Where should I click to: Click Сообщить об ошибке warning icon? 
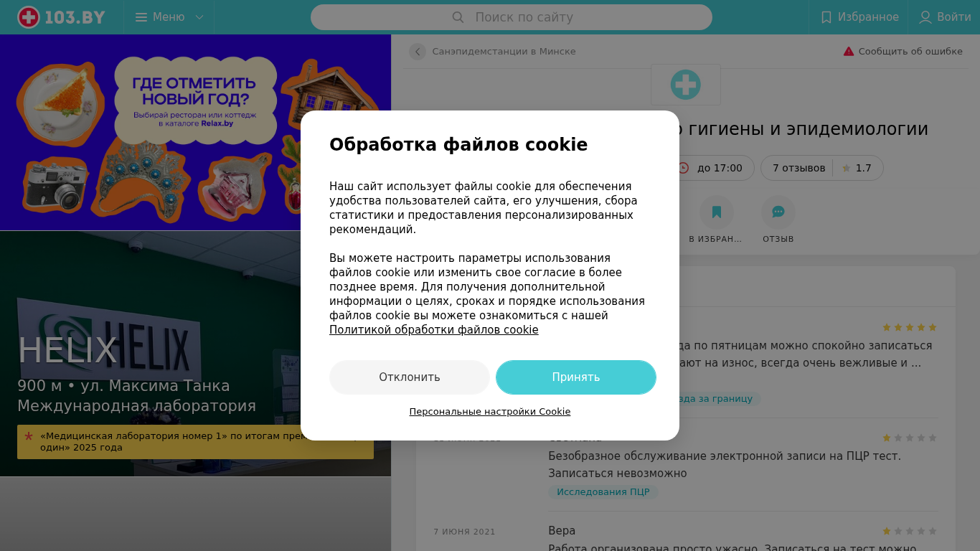(x=849, y=52)
